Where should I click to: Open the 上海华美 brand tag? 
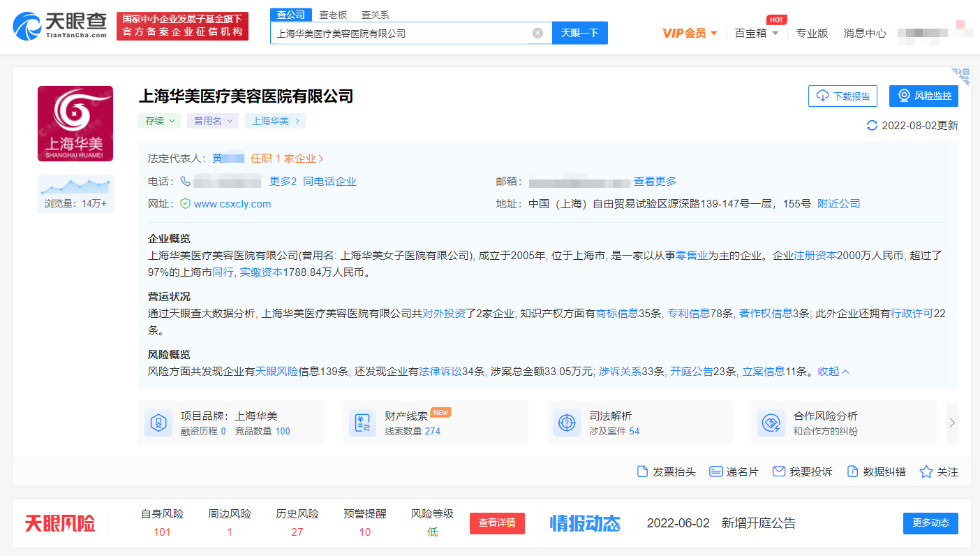(x=275, y=121)
